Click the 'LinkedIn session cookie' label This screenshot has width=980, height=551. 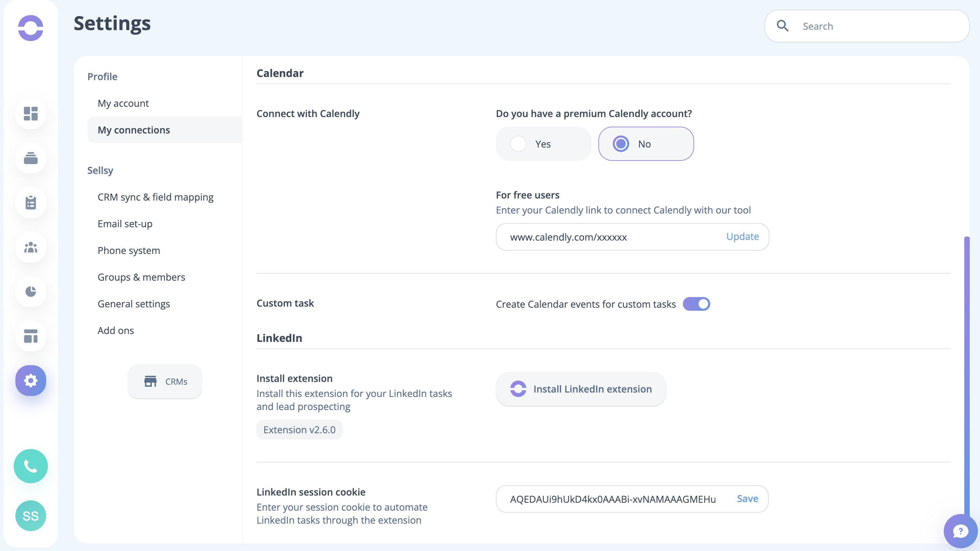[311, 492]
